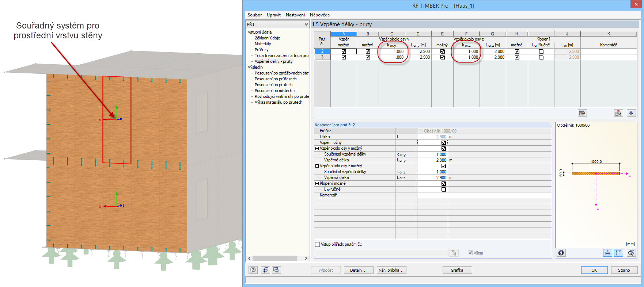Toggle 'Vzpěr možný' checkbox for member 3
The width and height of the screenshot is (644, 287).
point(344,57)
